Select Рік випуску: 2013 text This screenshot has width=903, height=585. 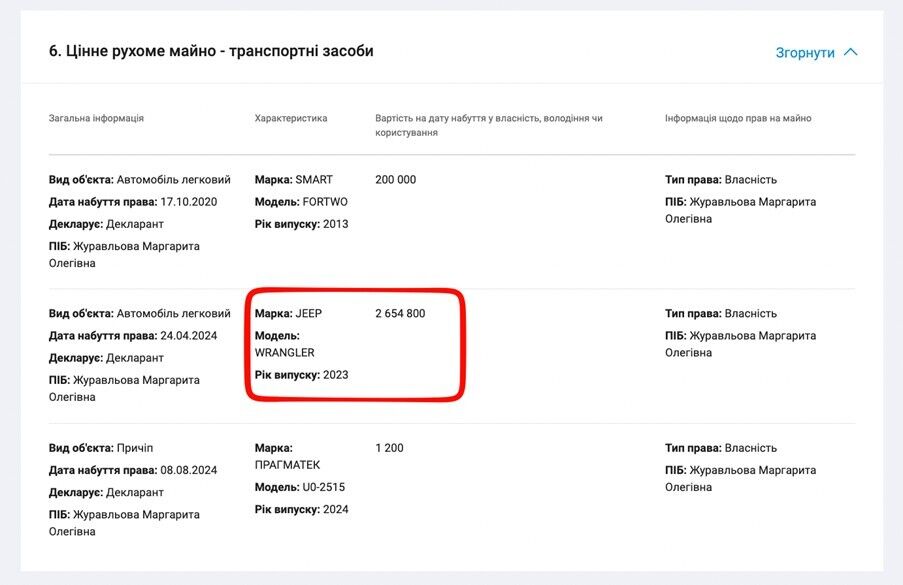[x=301, y=224]
